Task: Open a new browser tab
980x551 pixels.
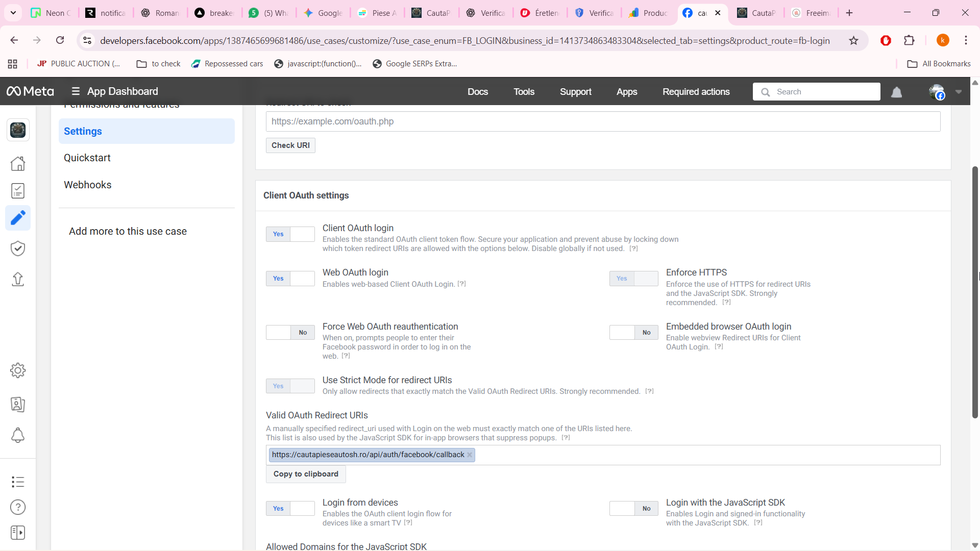Action: click(x=849, y=13)
